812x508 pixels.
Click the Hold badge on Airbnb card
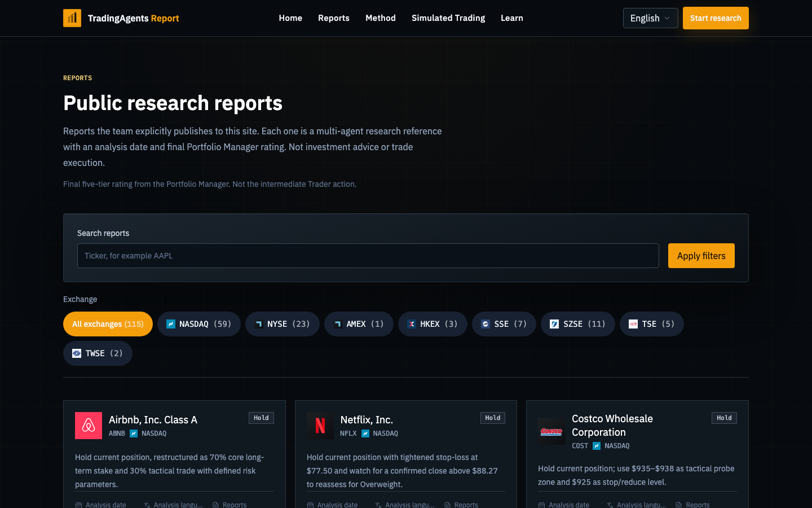coord(261,418)
